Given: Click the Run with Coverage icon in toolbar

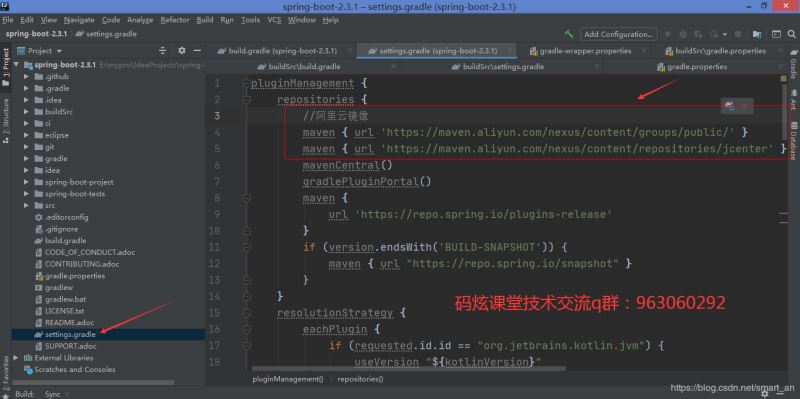Looking at the screenshot, I should [x=698, y=34].
